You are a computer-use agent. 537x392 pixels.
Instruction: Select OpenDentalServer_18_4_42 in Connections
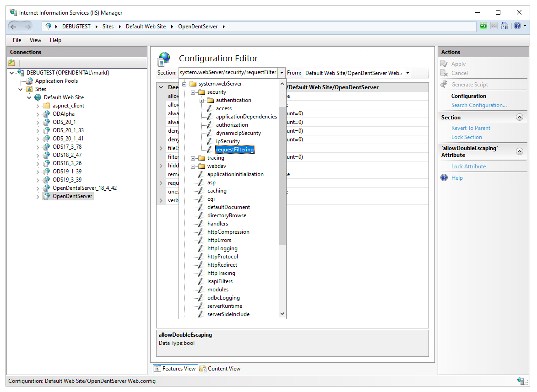pyautogui.click(x=85, y=188)
